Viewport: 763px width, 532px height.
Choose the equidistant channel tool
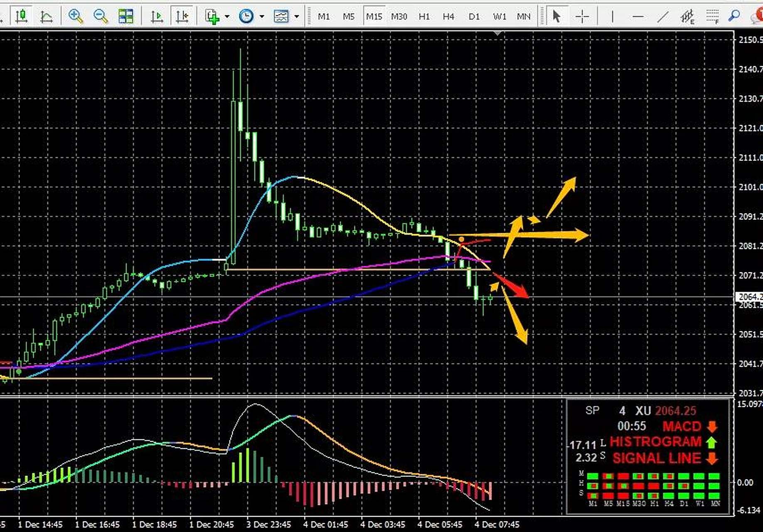(687, 17)
